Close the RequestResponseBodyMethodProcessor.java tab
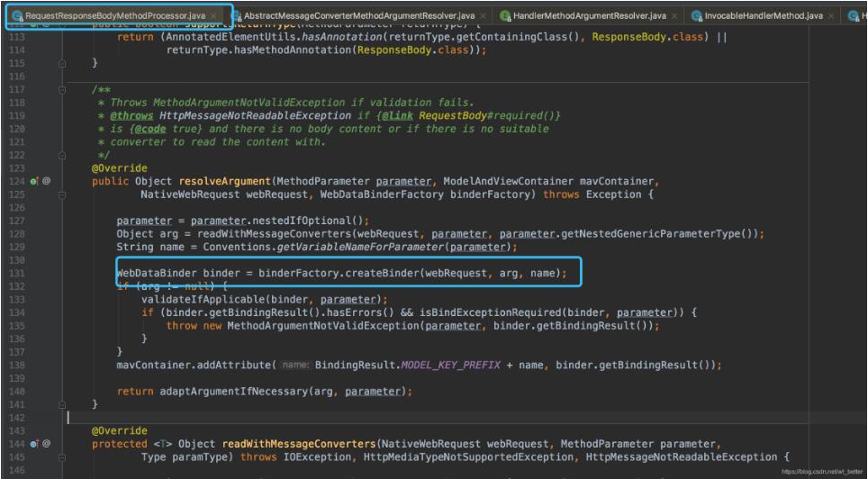The image size is (868, 479). point(215,16)
